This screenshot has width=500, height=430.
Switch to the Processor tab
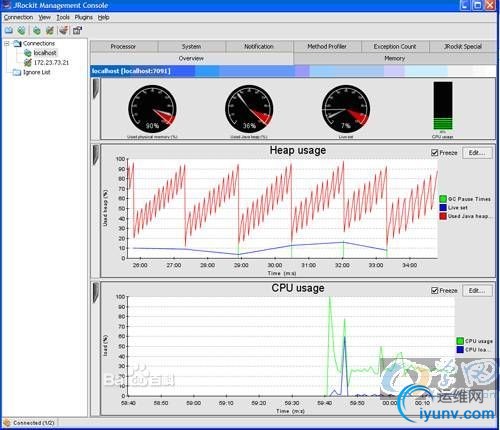click(123, 46)
